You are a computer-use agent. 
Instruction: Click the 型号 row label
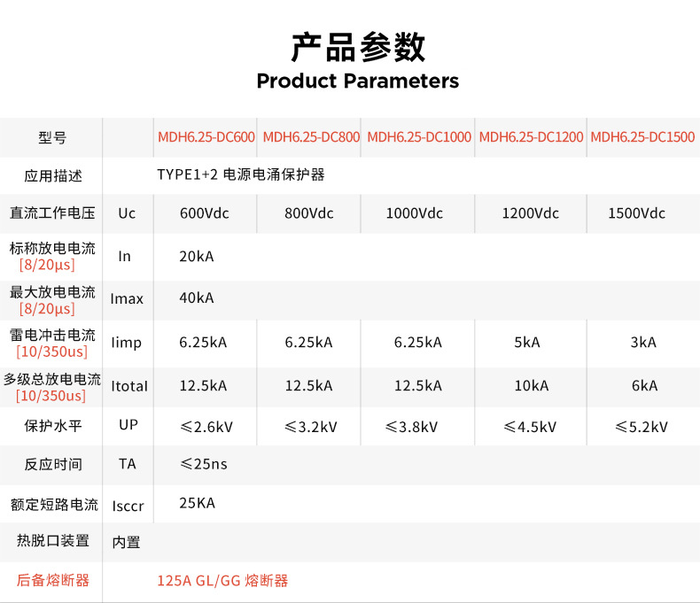pos(52,138)
